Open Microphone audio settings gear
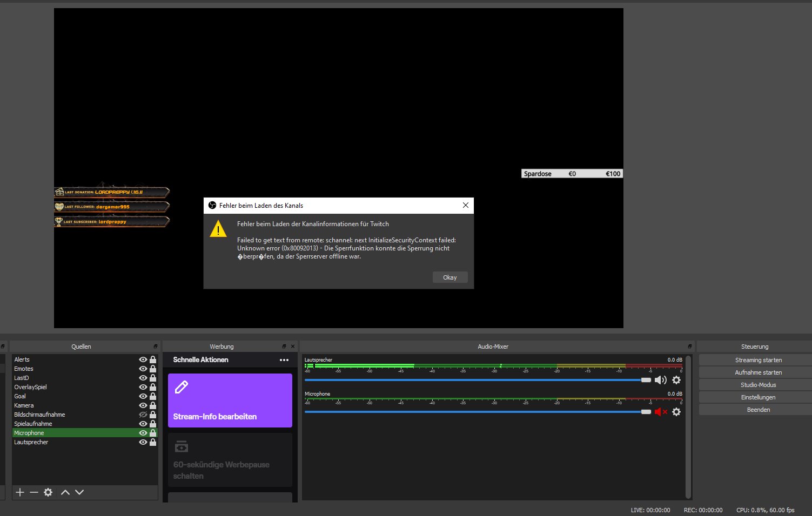The height and width of the screenshot is (516, 812). (x=676, y=412)
